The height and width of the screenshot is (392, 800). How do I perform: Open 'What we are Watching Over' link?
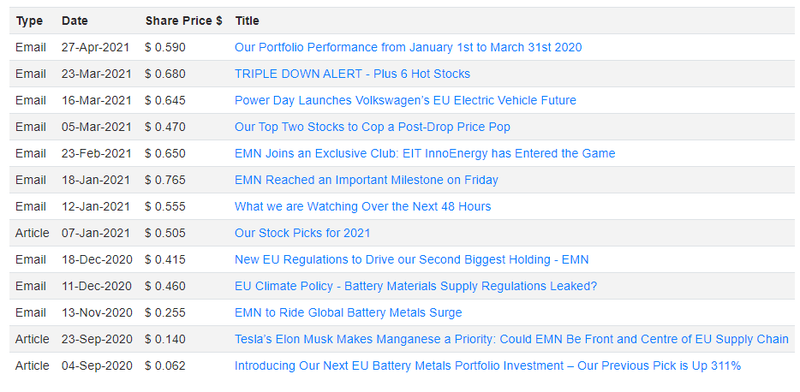pos(363,207)
